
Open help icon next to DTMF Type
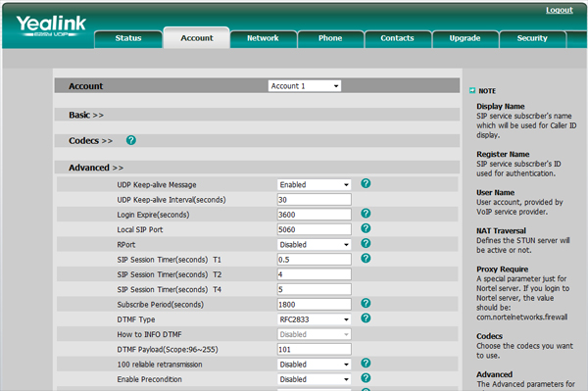coord(366,318)
